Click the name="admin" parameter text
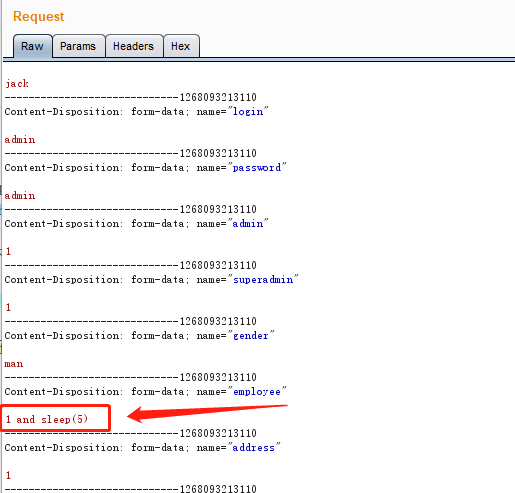 [x=232, y=223]
